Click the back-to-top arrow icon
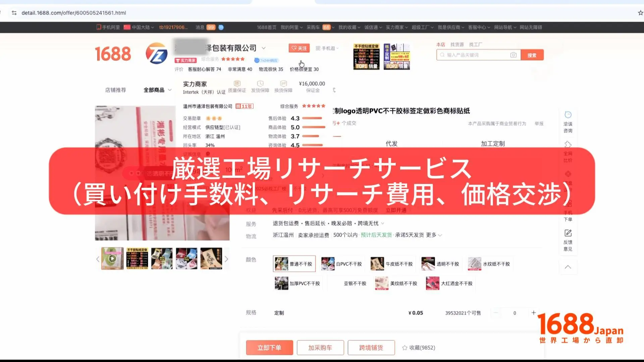This screenshot has height=362, width=644. (568, 267)
